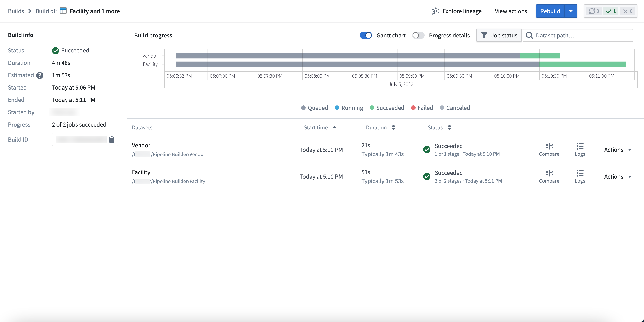Toggle Running series in chart legend
This screenshot has width=644, height=322.
(x=349, y=108)
